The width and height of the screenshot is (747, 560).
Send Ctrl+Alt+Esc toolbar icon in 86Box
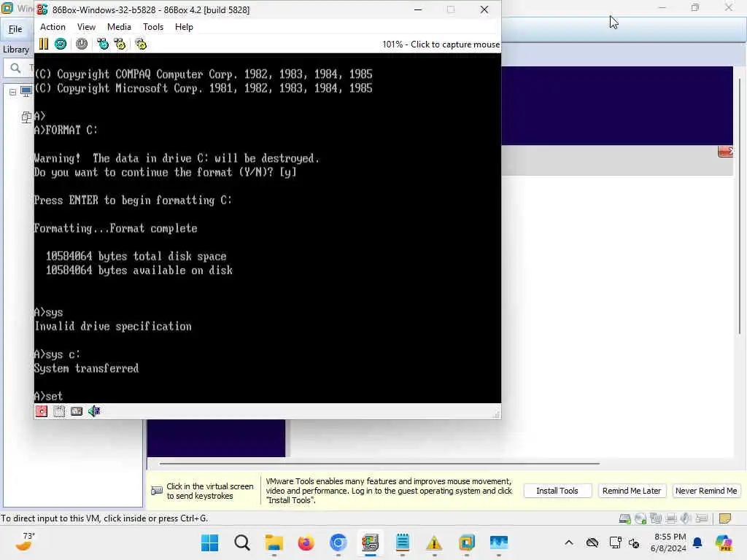point(120,44)
